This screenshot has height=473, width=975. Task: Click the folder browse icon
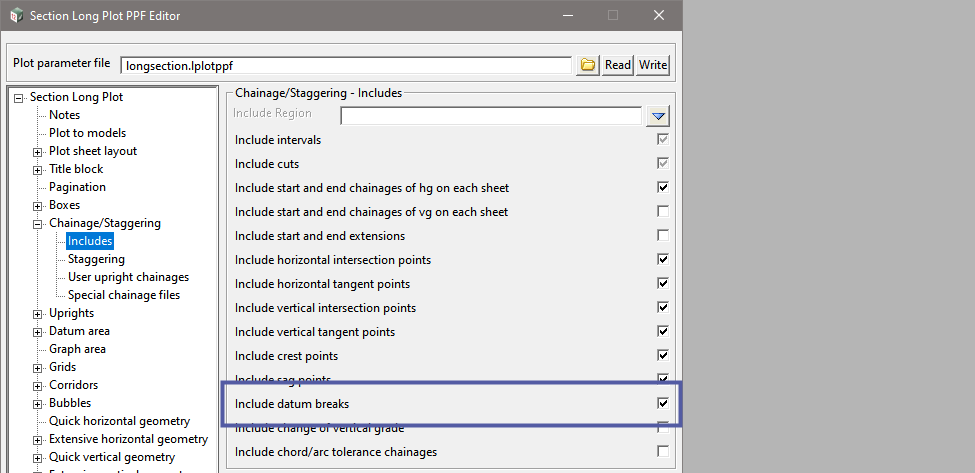(x=588, y=65)
